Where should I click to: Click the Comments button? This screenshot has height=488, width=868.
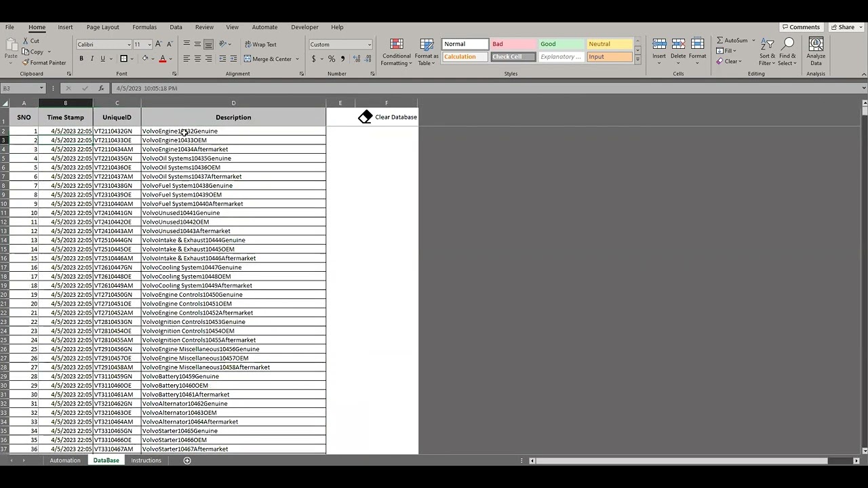801,27
